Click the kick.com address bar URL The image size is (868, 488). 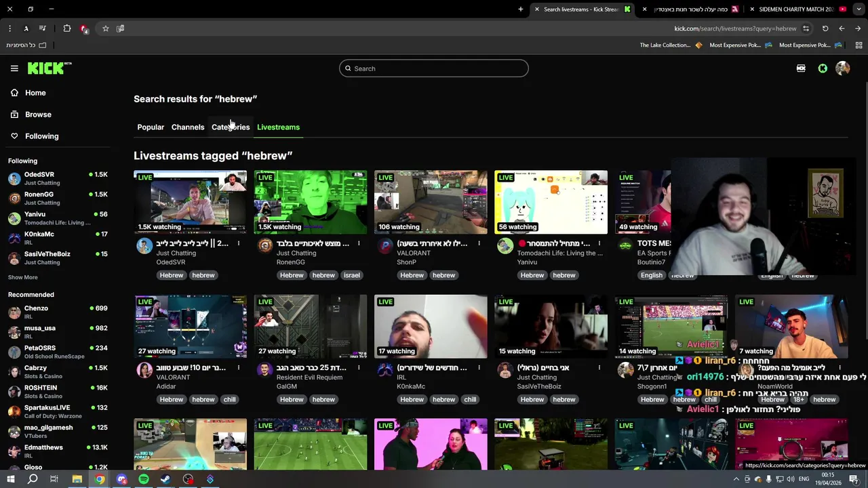(735, 28)
